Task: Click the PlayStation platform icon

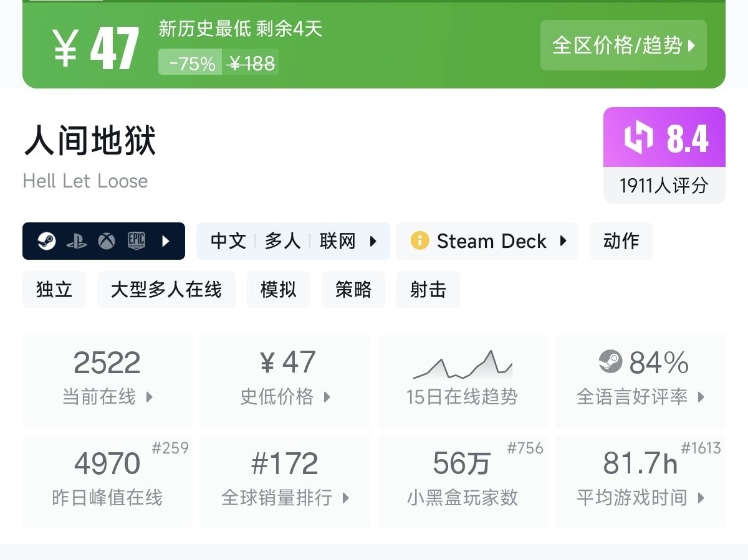Action: [77, 241]
